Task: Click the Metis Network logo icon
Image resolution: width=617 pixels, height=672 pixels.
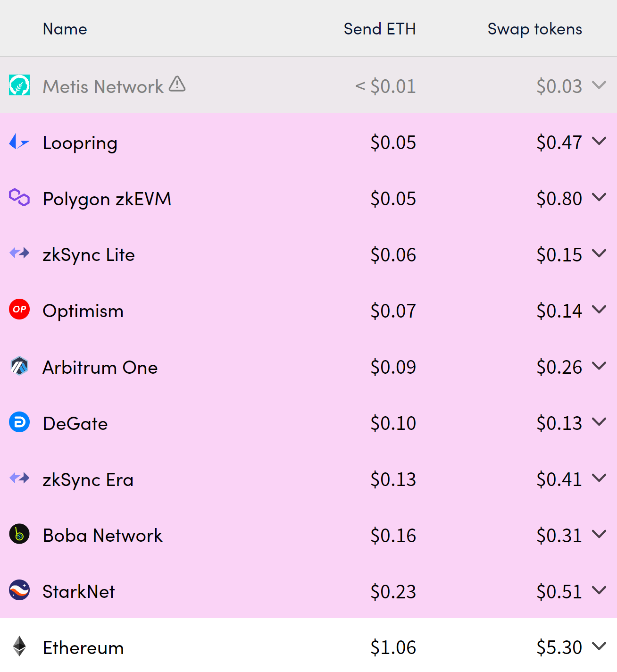Action: click(x=19, y=85)
